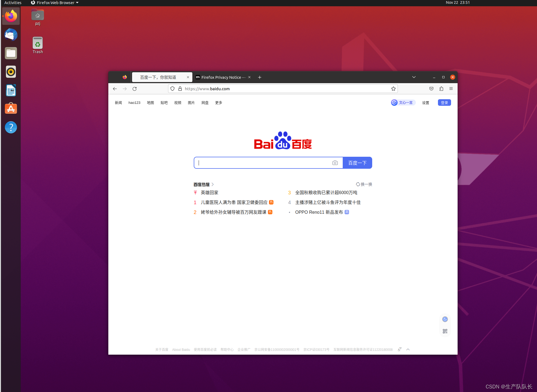This screenshot has width=537, height=392.
Task: Open the 设置 settings menu
Action: [x=426, y=103]
